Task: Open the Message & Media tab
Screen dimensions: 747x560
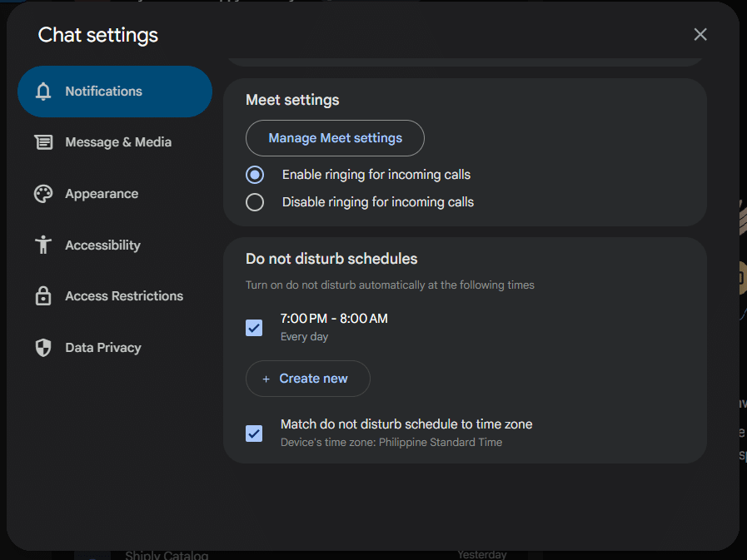Action: (115, 142)
